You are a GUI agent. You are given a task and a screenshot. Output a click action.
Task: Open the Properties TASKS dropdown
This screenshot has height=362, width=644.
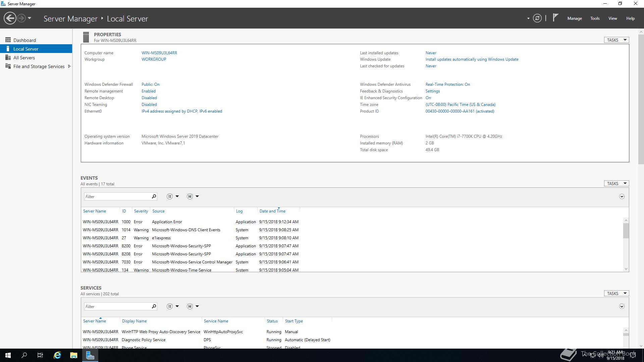(616, 40)
